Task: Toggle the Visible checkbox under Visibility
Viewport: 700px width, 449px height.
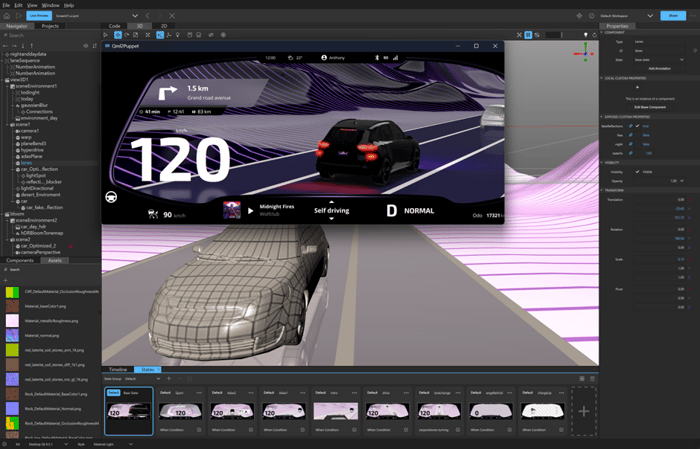Action: (x=636, y=171)
